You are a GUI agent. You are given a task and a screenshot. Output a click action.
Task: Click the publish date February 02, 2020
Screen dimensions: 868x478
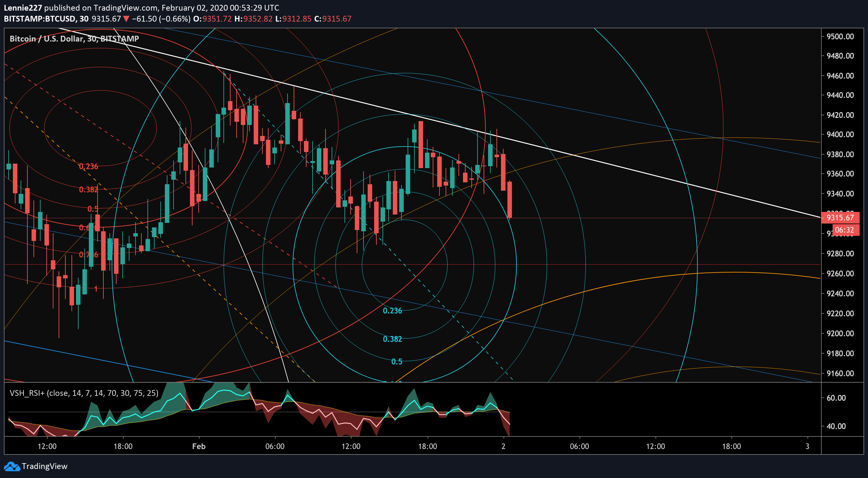pyautogui.click(x=194, y=8)
